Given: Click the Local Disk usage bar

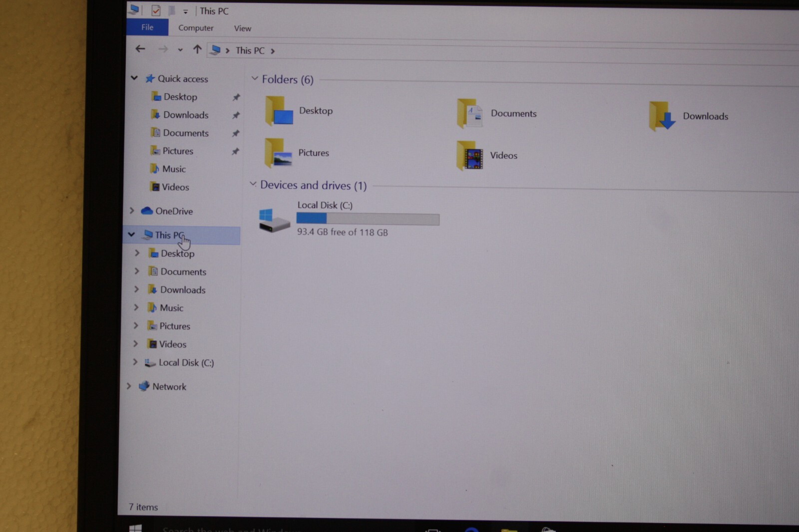Looking at the screenshot, I should 368,219.
